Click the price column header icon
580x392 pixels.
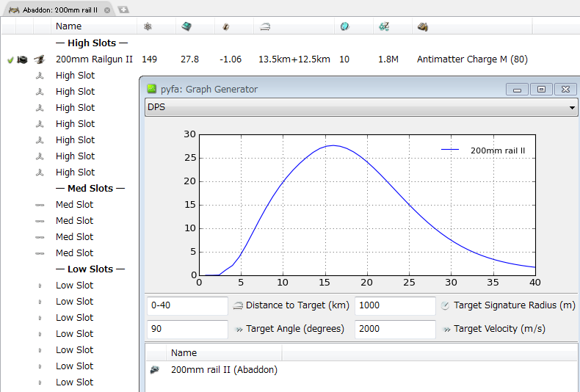[384, 26]
